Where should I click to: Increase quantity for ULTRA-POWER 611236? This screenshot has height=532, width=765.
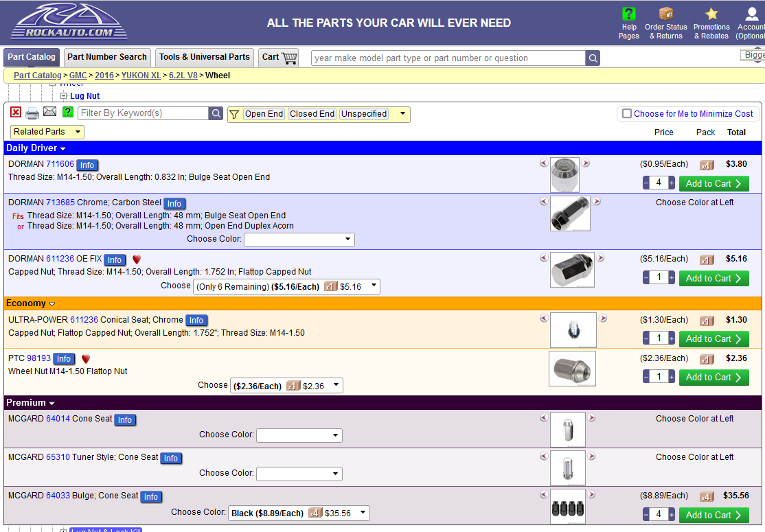[x=672, y=338]
